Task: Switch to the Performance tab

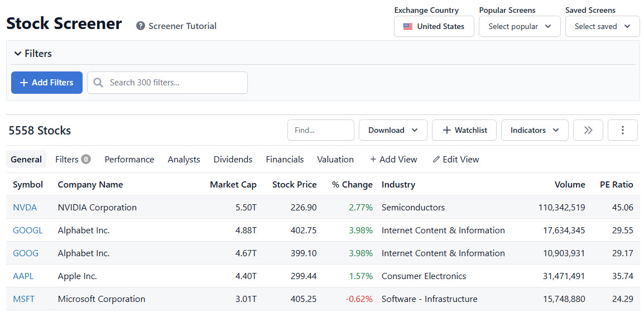Action: pos(129,159)
